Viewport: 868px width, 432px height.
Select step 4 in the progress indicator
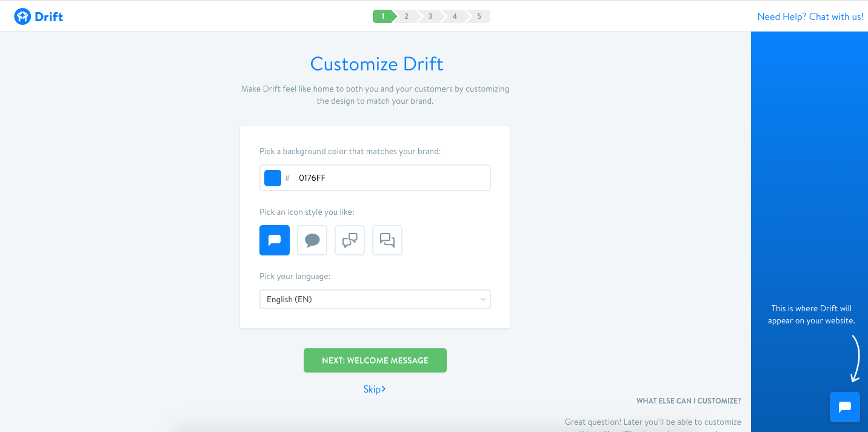(x=455, y=16)
